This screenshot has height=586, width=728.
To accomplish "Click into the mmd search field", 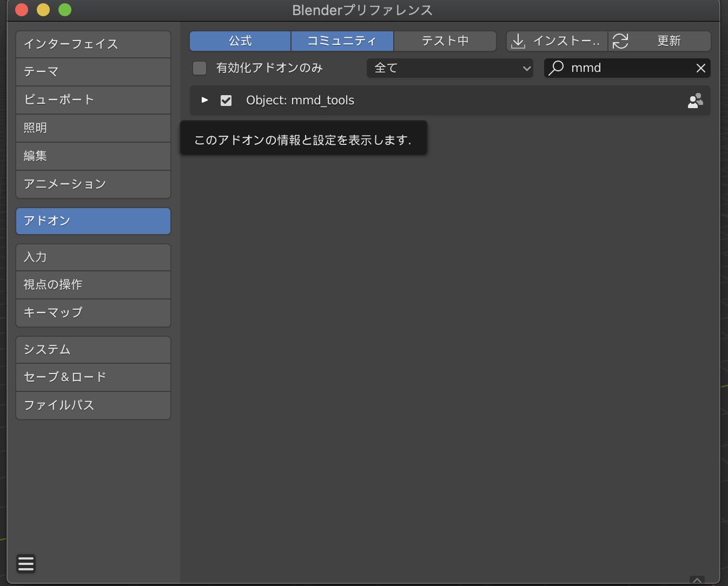I will (x=627, y=68).
